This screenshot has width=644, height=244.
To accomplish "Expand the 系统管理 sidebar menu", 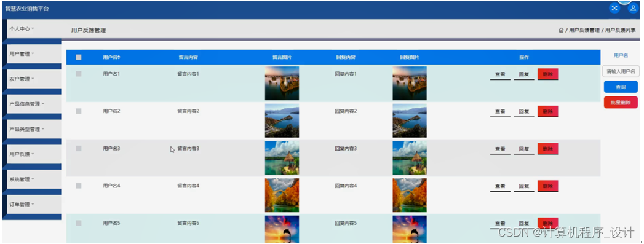I will click(x=34, y=179).
